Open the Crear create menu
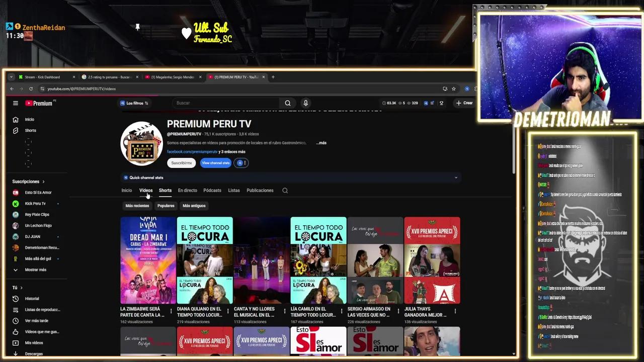The width and height of the screenshot is (644, 362). (x=464, y=103)
